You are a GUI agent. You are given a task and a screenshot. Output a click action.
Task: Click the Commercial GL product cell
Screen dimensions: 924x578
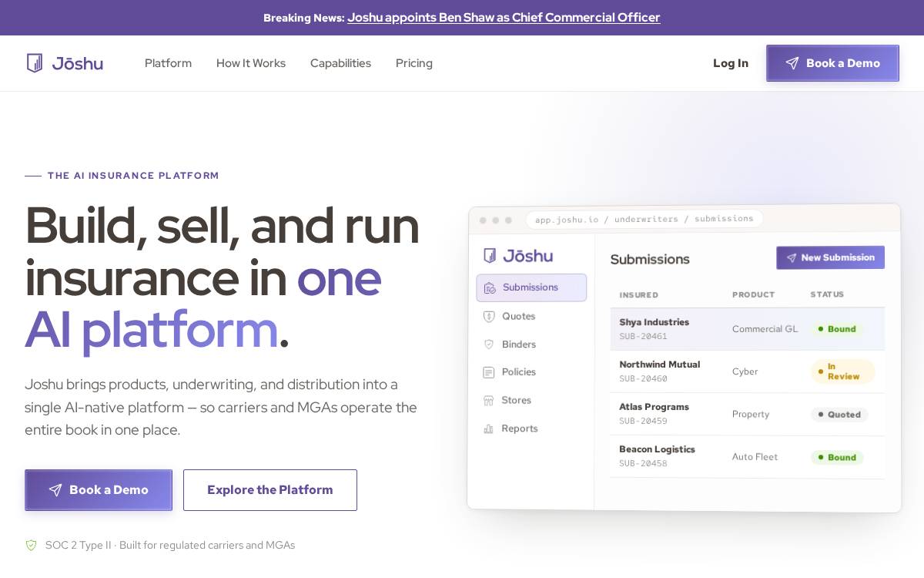click(765, 329)
